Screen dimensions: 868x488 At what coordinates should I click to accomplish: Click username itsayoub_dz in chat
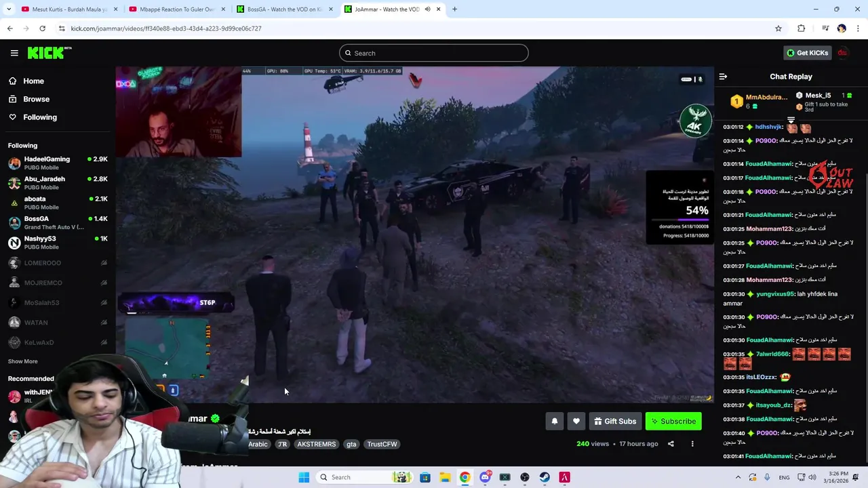pos(774,405)
